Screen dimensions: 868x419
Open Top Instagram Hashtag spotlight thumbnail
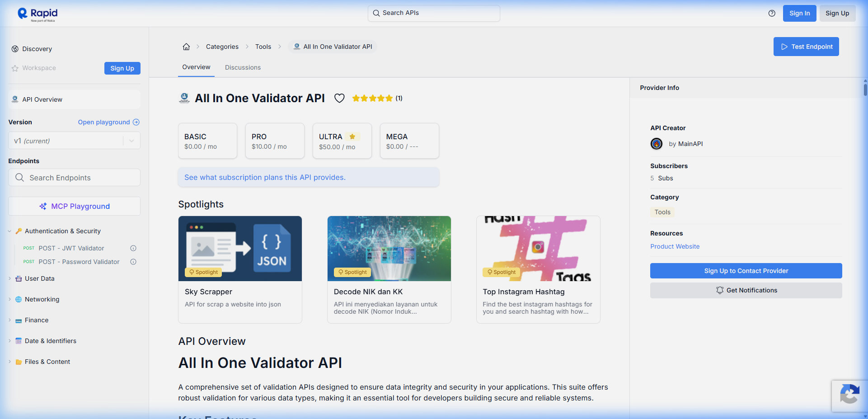(538, 249)
